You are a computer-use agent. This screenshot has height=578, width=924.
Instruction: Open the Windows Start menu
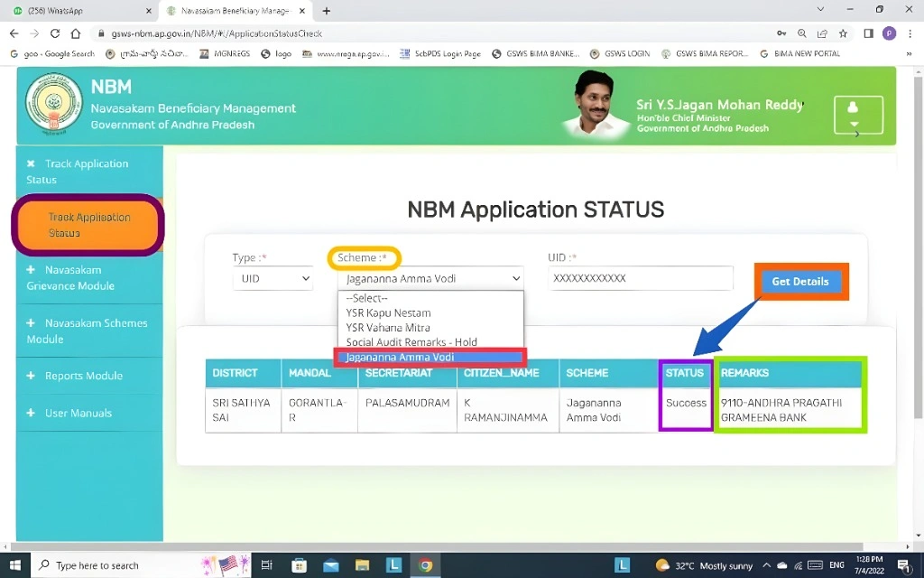(x=14, y=565)
